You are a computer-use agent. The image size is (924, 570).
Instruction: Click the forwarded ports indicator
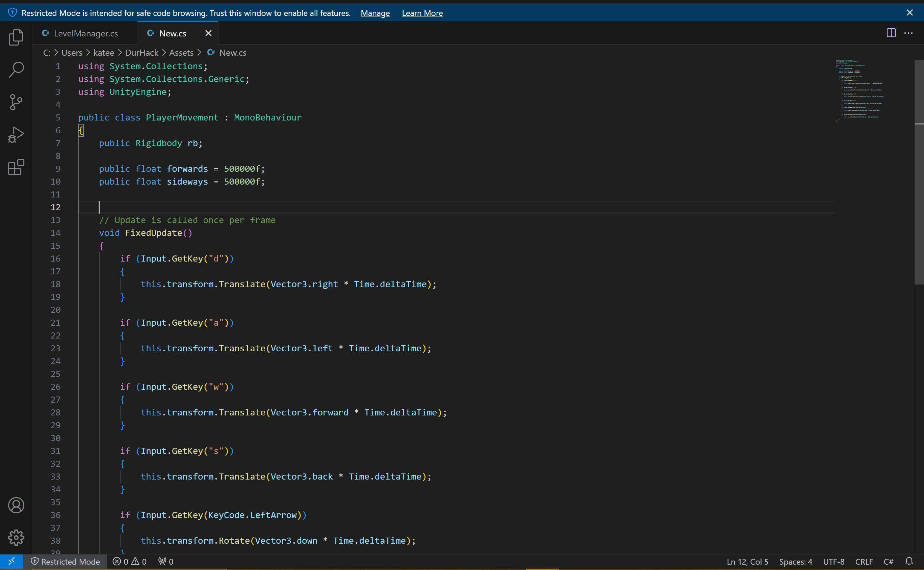click(x=165, y=561)
